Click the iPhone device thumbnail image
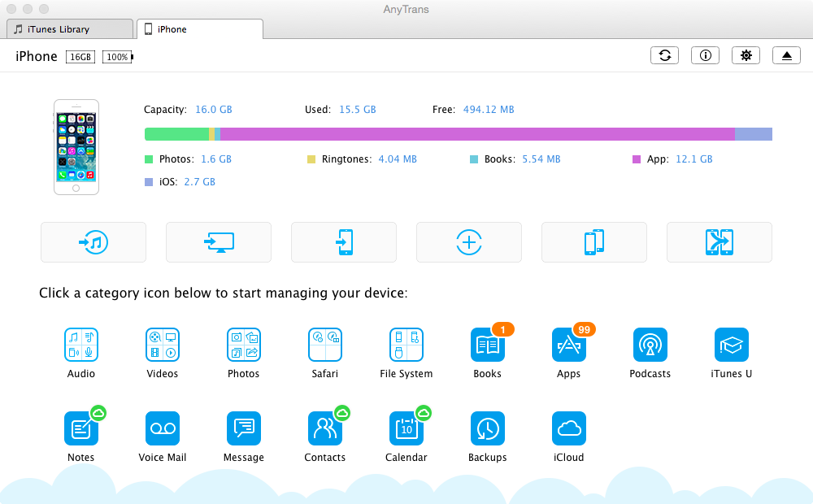Viewport: 813px width, 504px height. click(x=76, y=147)
